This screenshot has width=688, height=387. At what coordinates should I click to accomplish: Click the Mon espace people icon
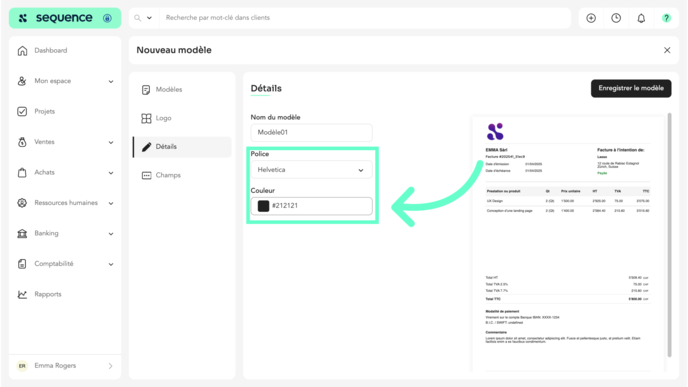[x=22, y=81]
